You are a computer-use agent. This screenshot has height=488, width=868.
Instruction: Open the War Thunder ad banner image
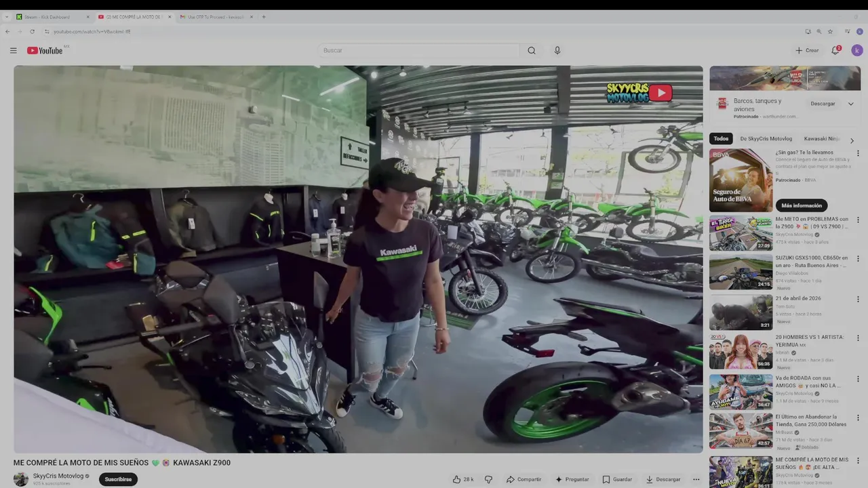[785, 78]
